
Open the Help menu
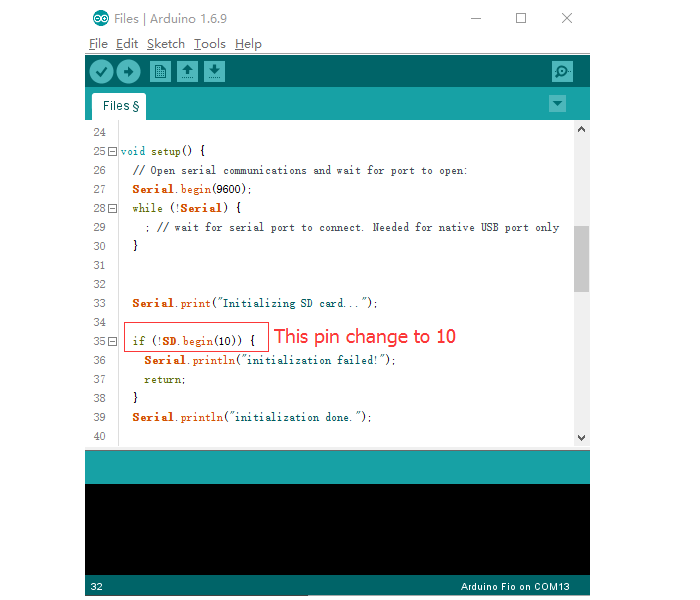tap(248, 44)
